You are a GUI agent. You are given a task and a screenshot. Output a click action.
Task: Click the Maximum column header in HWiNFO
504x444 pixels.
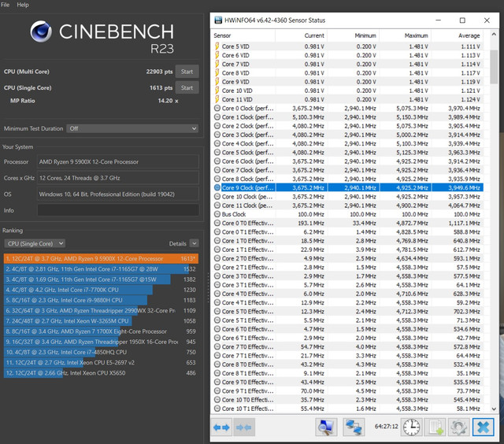click(416, 35)
